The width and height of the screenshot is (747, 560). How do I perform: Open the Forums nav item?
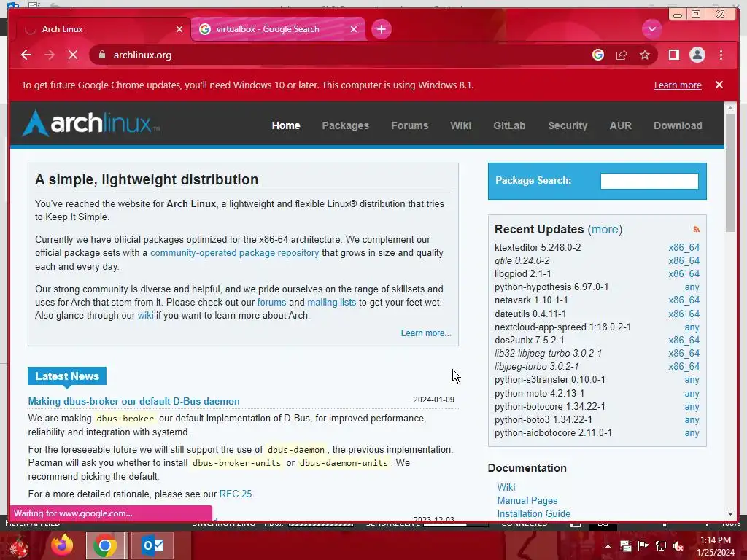410,125
